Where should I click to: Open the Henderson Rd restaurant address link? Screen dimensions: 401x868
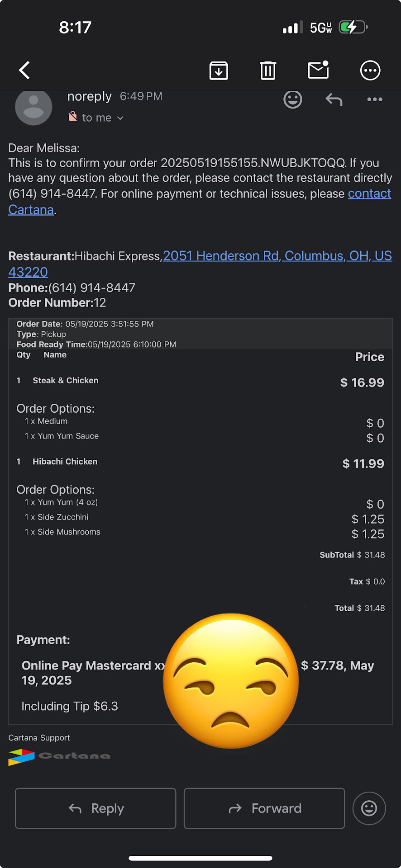click(x=277, y=256)
